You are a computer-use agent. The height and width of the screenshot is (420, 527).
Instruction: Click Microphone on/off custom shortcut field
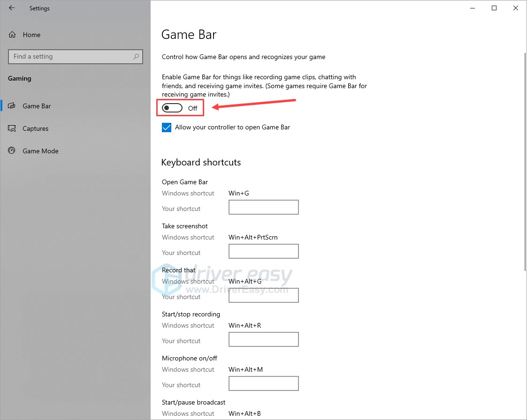click(263, 383)
